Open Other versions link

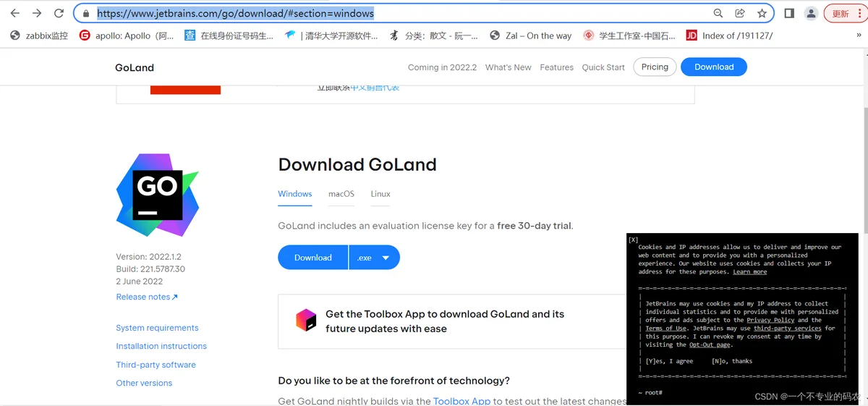(x=144, y=383)
